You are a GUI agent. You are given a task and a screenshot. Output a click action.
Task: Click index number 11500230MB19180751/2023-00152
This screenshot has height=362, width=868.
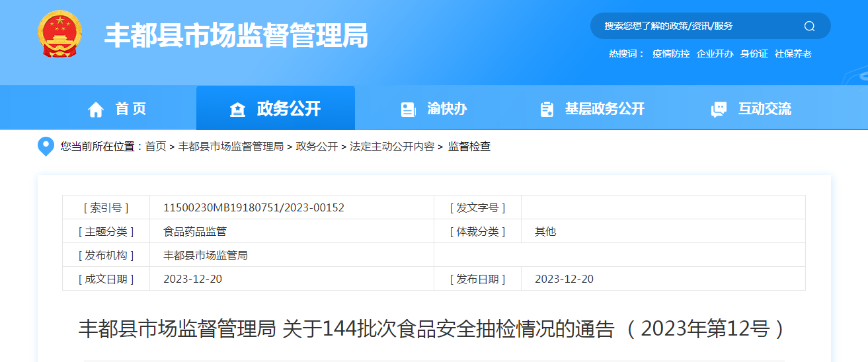254,207
